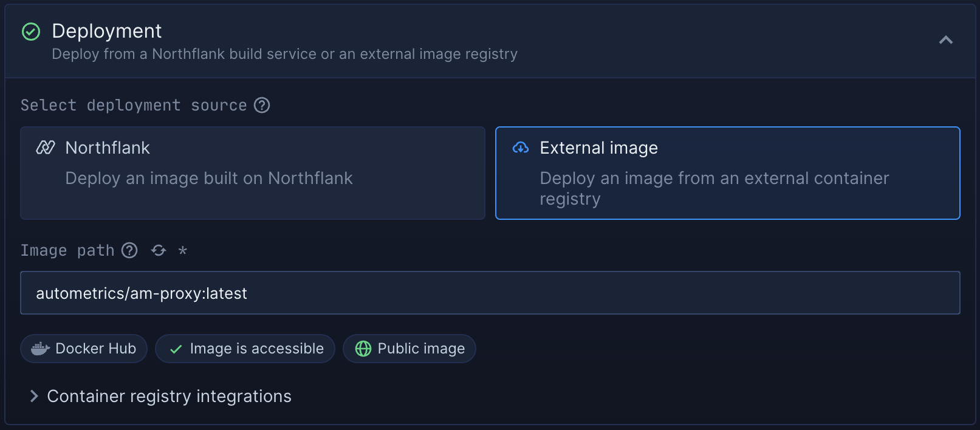Open the Image path help icon
Viewport: 980px width, 430px height.
[129, 250]
